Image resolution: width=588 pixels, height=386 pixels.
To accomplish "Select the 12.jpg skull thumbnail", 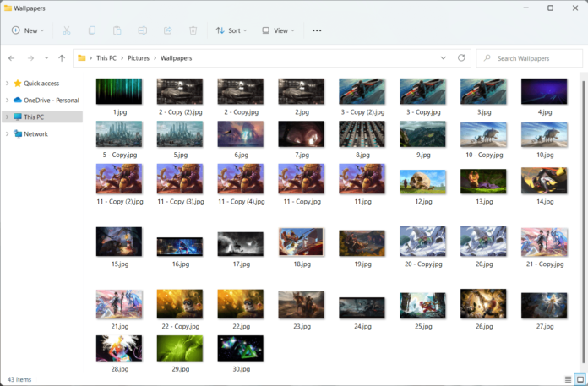I will (422, 182).
